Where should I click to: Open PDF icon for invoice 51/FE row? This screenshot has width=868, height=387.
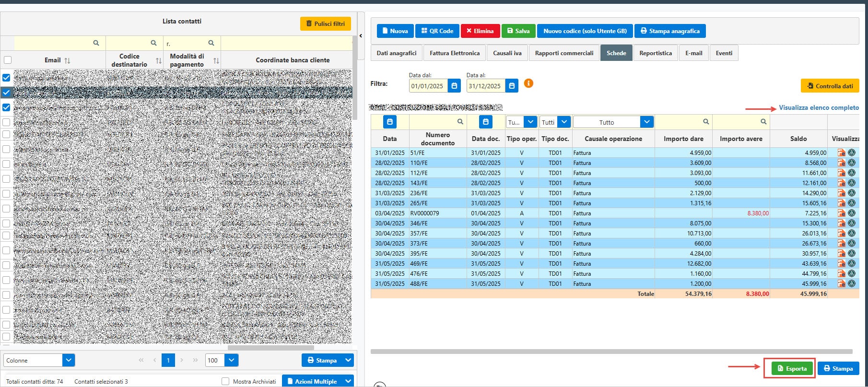[x=841, y=152]
